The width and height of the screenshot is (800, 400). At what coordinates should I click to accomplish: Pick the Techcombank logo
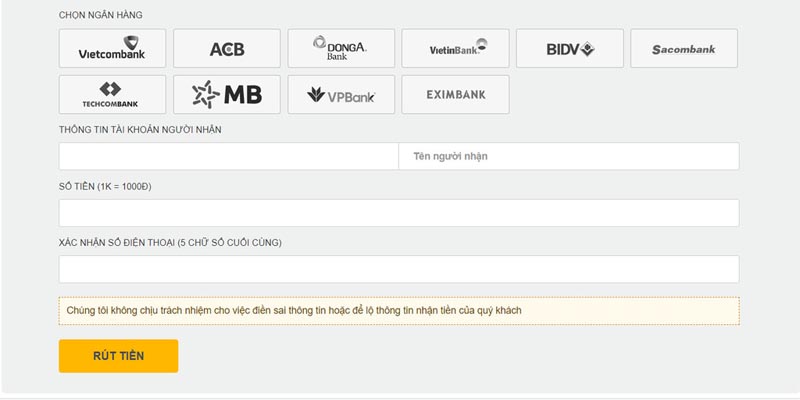(113, 95)
